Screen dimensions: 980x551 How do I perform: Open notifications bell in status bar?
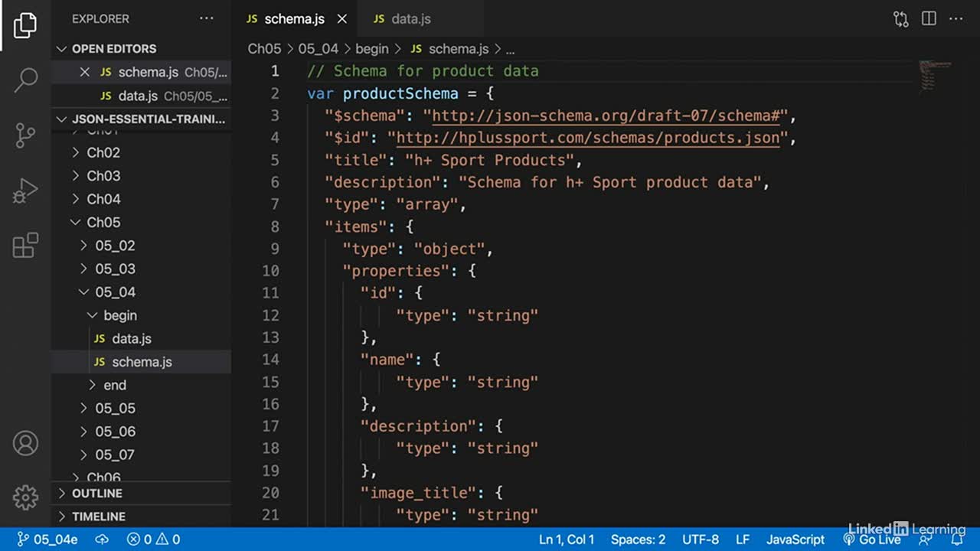point(956,540)
